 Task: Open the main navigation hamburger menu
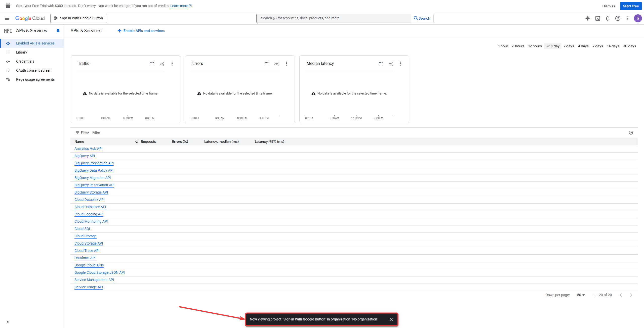7,18
